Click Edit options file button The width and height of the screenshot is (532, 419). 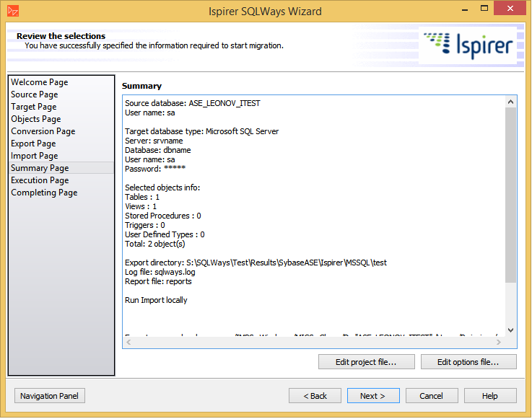point(468,362)
